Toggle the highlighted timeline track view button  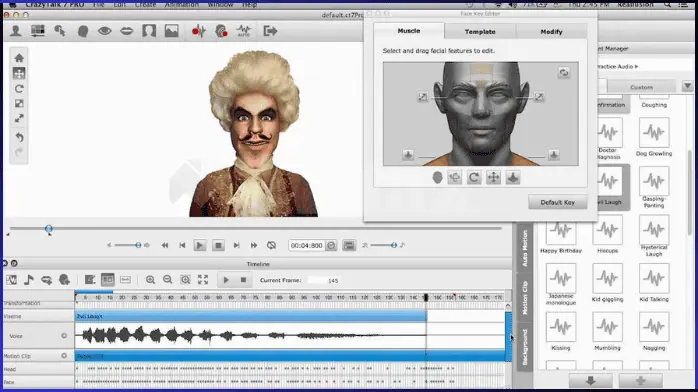(x=108, y=280)
